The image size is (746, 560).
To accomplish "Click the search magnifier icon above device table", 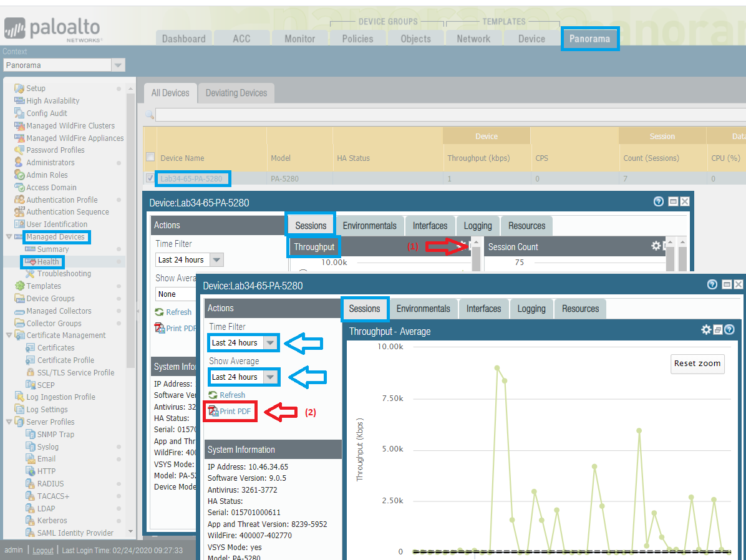I will point(149,115).
